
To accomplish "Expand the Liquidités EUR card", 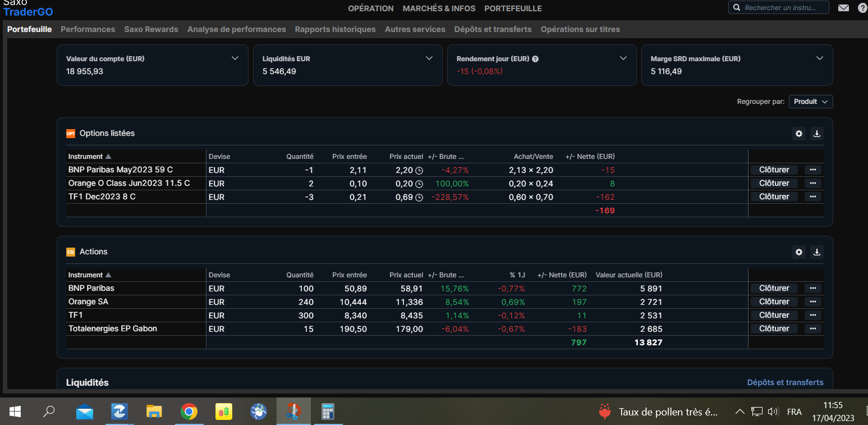I will coord(429,58).
